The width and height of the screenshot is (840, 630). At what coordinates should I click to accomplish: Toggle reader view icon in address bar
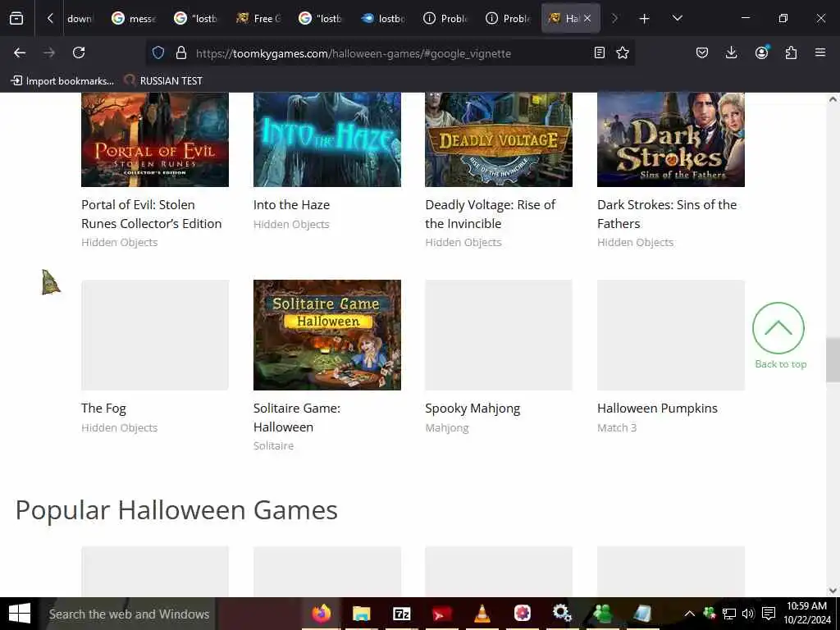point(600,52)
